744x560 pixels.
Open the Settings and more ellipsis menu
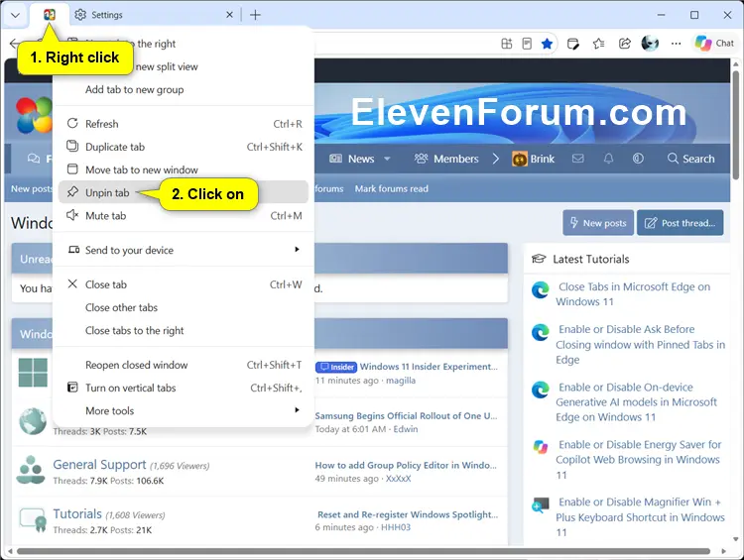(x=677, y=44)
